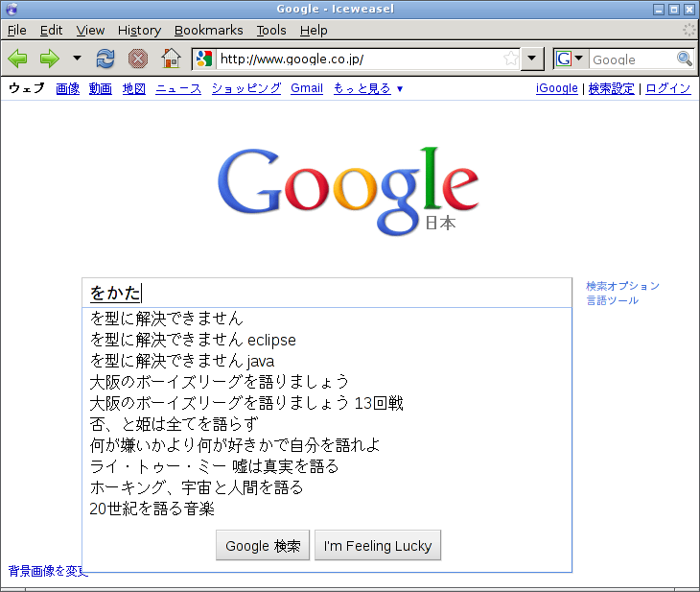Open the 検索設定 link
The height and width of the screenshot is (592, 700).
tap(611, 88)
